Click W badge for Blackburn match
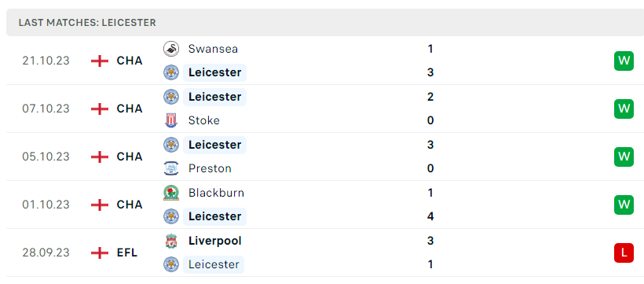644x284 pixels. 624,205
